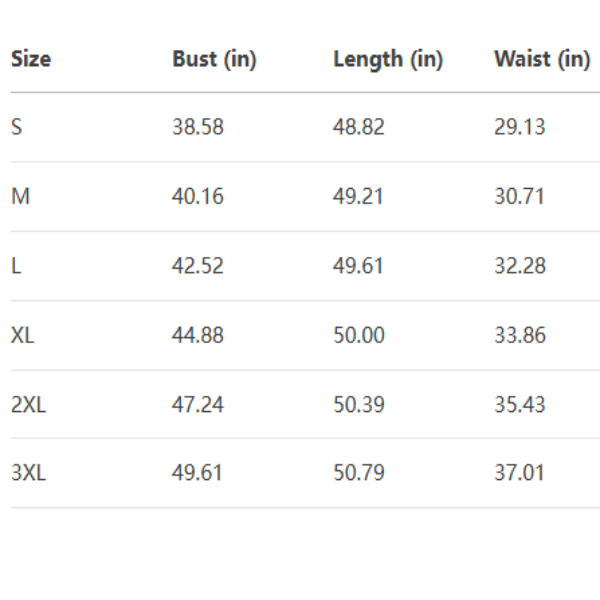Click the Length (in) column header
The image size is (600, 600).
(387, 59)
